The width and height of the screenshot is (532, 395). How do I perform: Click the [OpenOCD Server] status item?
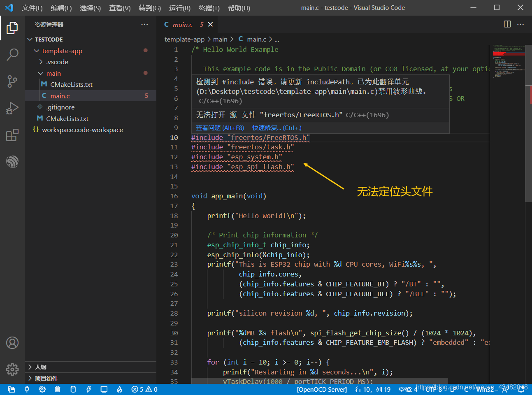322,389
